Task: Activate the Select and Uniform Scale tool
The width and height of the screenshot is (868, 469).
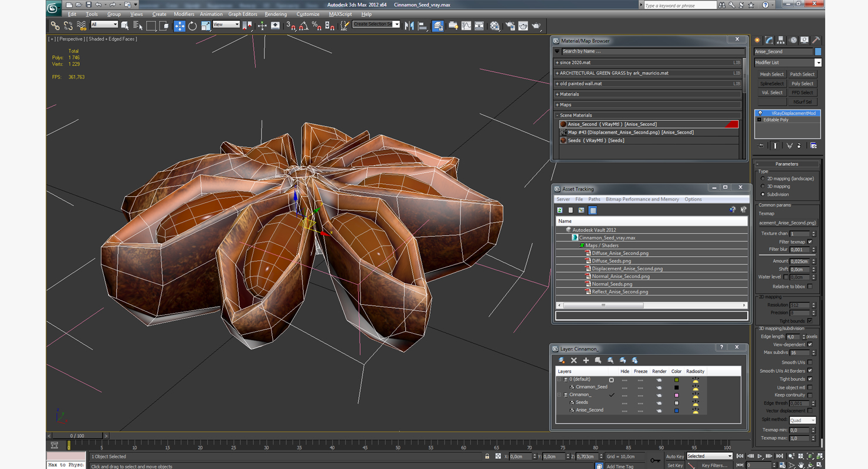Action: click(x=205, y=26)
